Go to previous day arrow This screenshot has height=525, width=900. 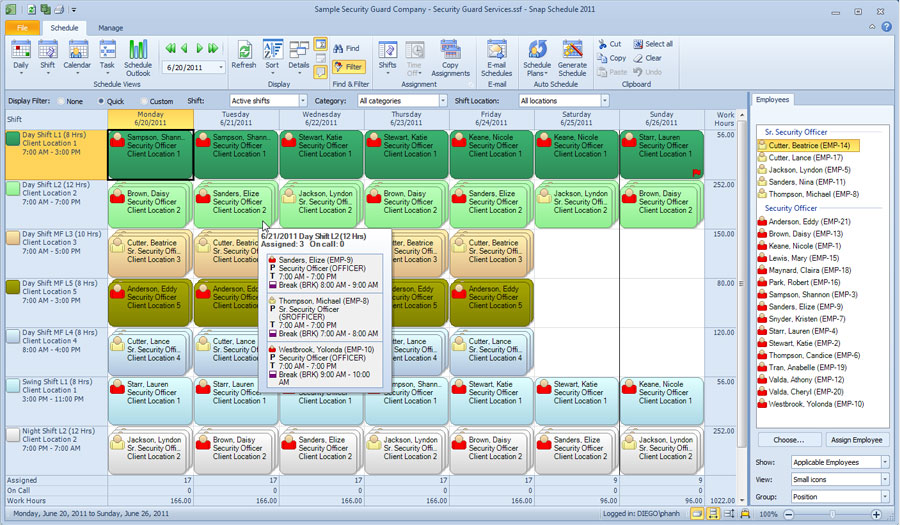184,49
